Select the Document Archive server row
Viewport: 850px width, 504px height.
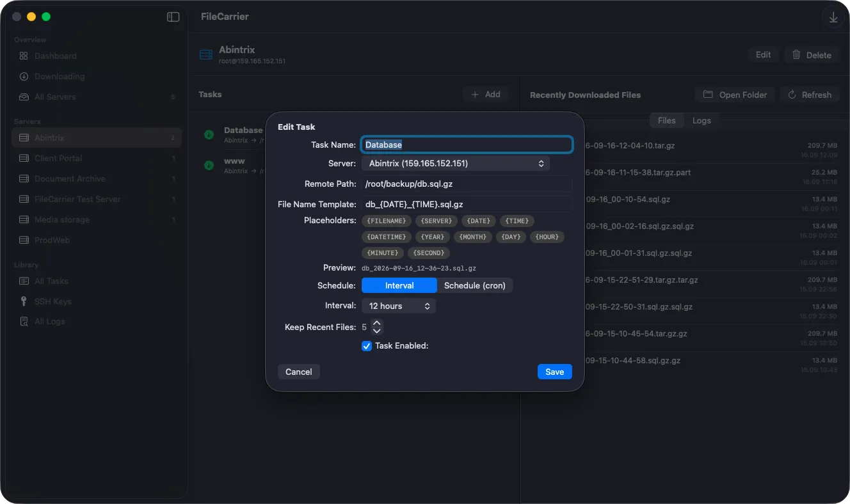97,178
